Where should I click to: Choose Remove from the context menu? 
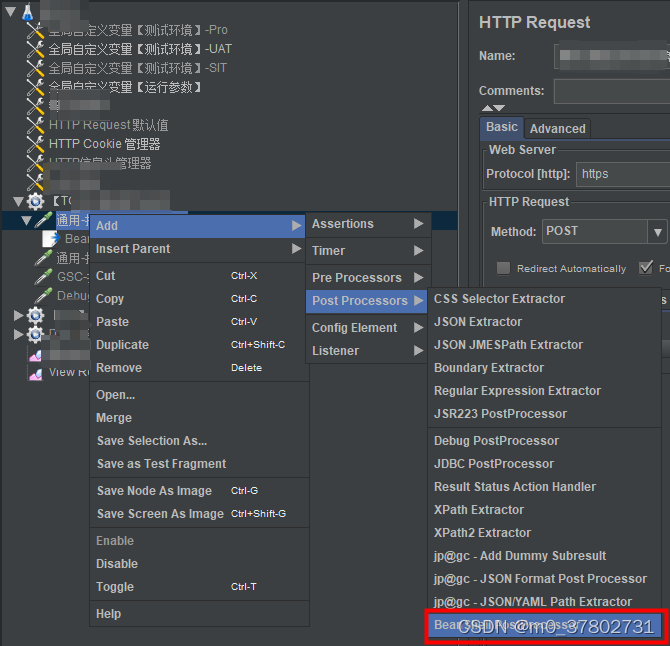pos(197,368)
